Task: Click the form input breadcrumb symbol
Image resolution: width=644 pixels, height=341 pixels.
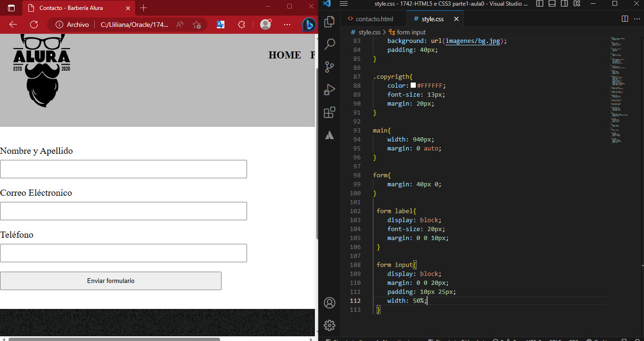Action: [x=407, y=32]
